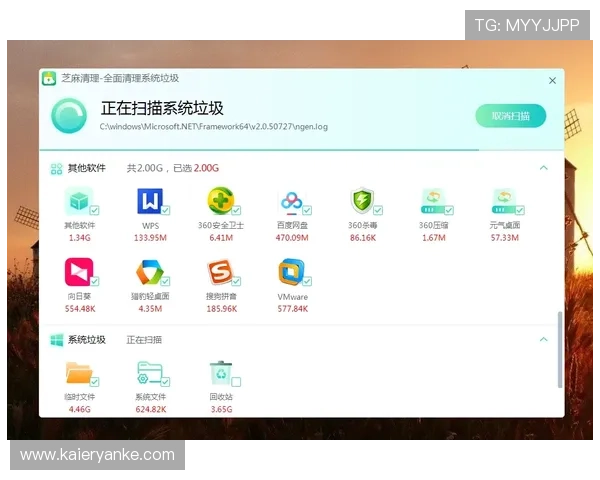Click the vertical scrollbar thumb

(560, 350)
